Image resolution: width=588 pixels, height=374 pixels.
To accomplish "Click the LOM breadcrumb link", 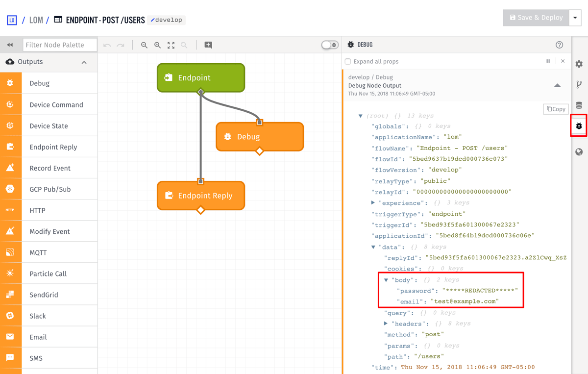I will pyautogui.click(x=36, y=20).
